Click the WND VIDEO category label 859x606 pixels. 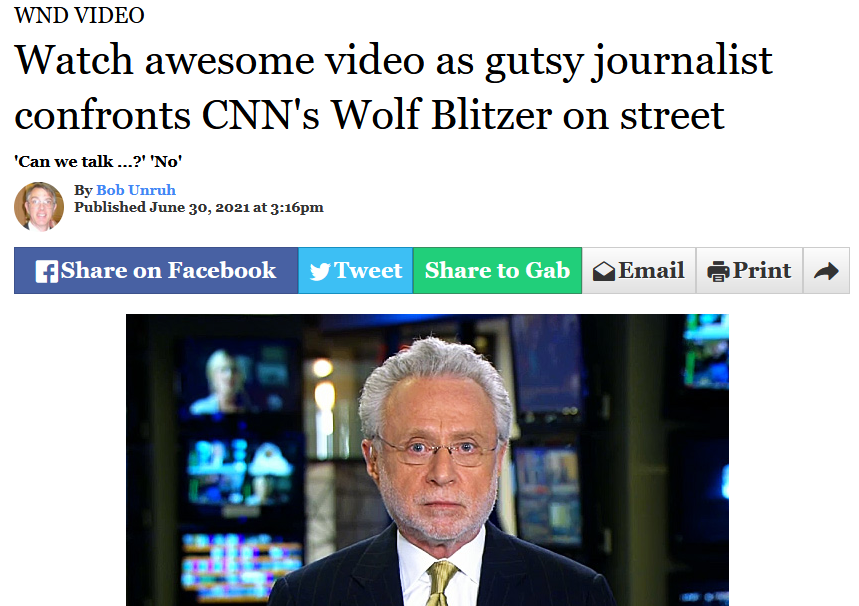(79, 15)
